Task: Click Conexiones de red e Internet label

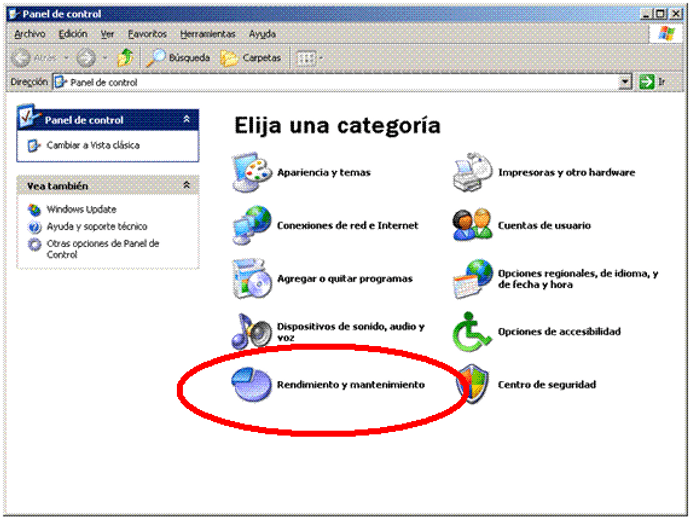Action: [x=348, y=225]
